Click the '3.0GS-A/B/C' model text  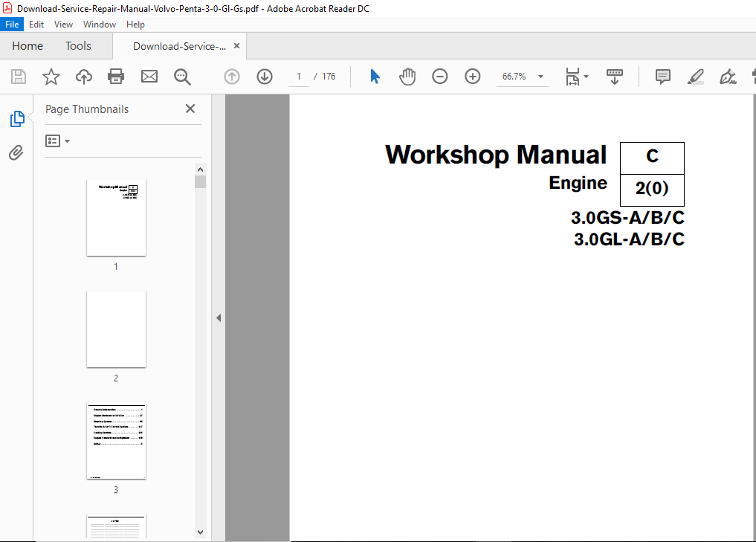[x=627, y=218]
